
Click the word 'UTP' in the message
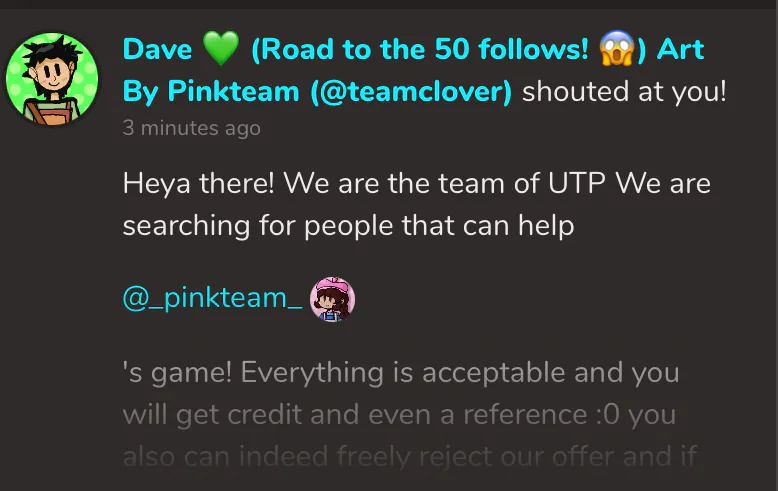tap(577, 183)
